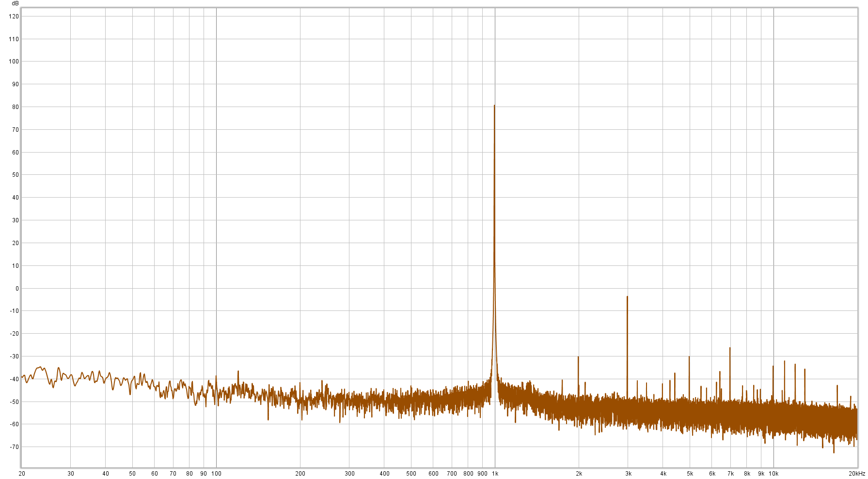Screen dimensions: 868x479
Task: Choose the 20 value on the dB axis
Action: coord(16,243)
